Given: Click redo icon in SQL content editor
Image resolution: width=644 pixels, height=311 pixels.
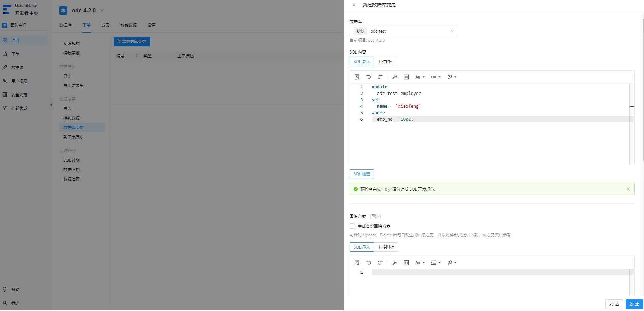Looking at the screenshot, I should [x=380, y=77].
